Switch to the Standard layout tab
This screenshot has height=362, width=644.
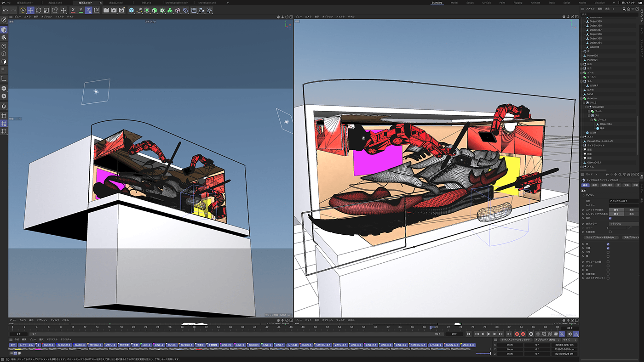coord(437,2)
